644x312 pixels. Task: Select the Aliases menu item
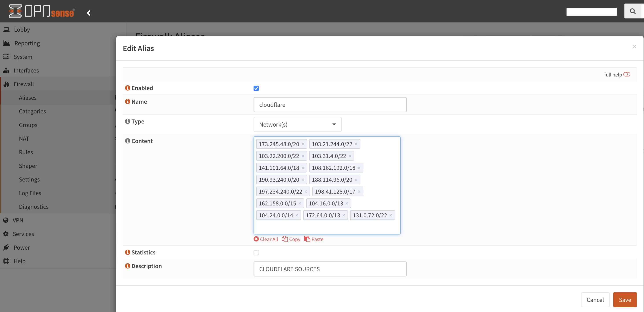[x=28, y=97]
